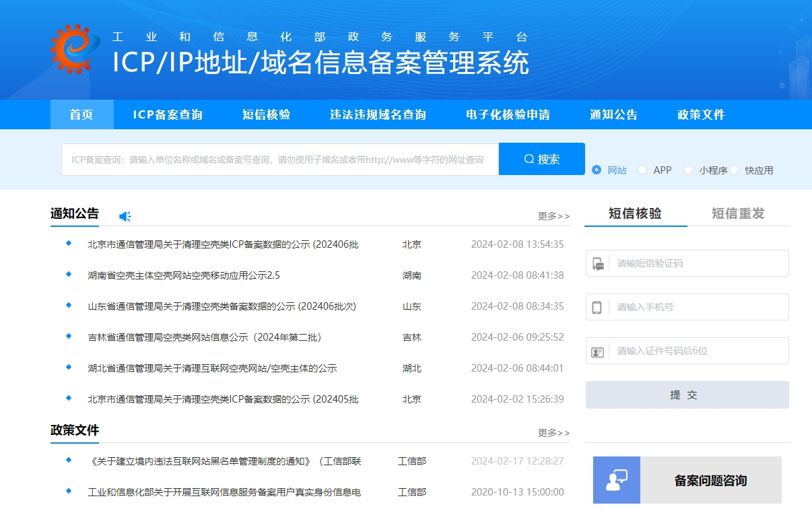Switch to the 短信重发 tab
The height and width of the screenshot is (511, 812).
(x=738, y=213)
